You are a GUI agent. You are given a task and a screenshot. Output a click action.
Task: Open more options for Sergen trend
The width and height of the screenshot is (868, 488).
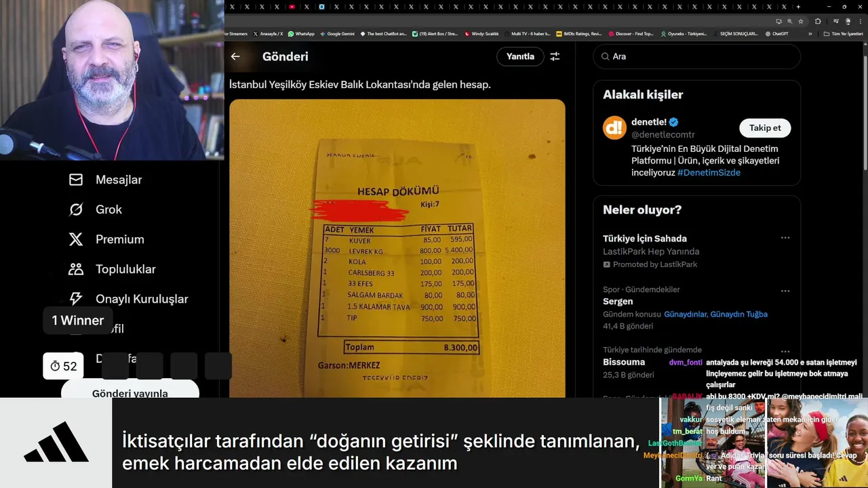pyautogui.click(x=785, y=291)
